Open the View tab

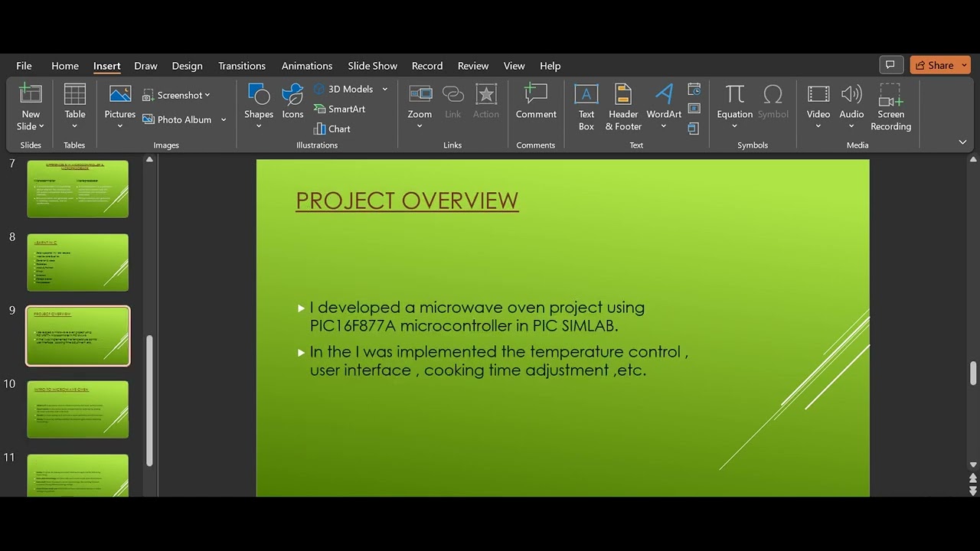514,66
